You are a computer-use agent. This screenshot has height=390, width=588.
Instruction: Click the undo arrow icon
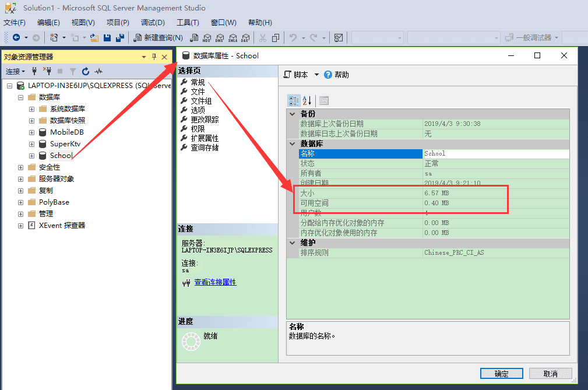click(x=293, y=37)
